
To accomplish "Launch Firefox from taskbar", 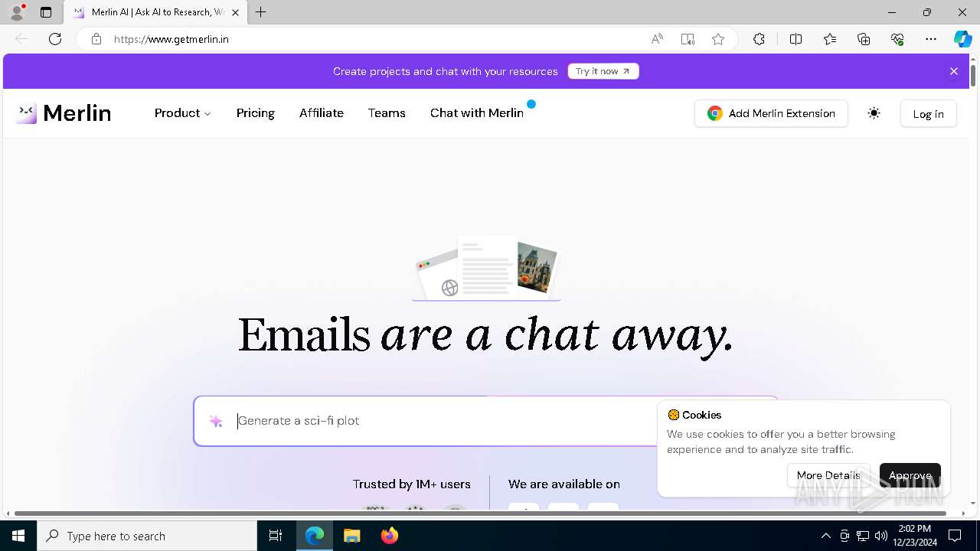I will coord(390,536).
